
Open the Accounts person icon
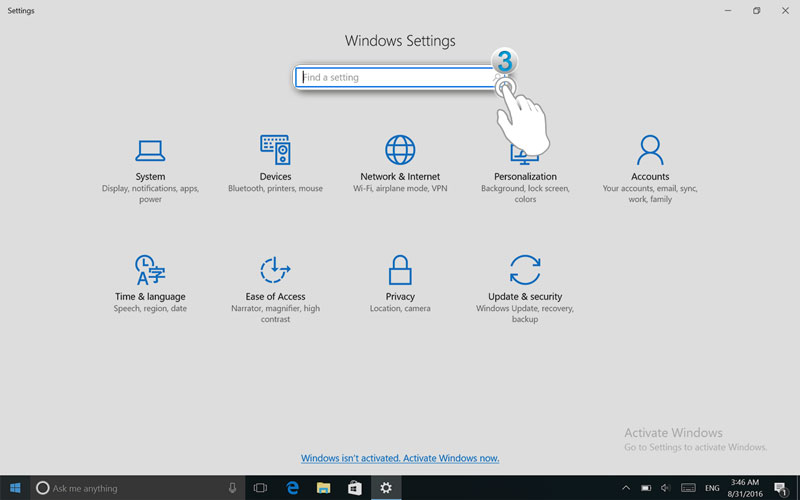(x=650, y=149)
